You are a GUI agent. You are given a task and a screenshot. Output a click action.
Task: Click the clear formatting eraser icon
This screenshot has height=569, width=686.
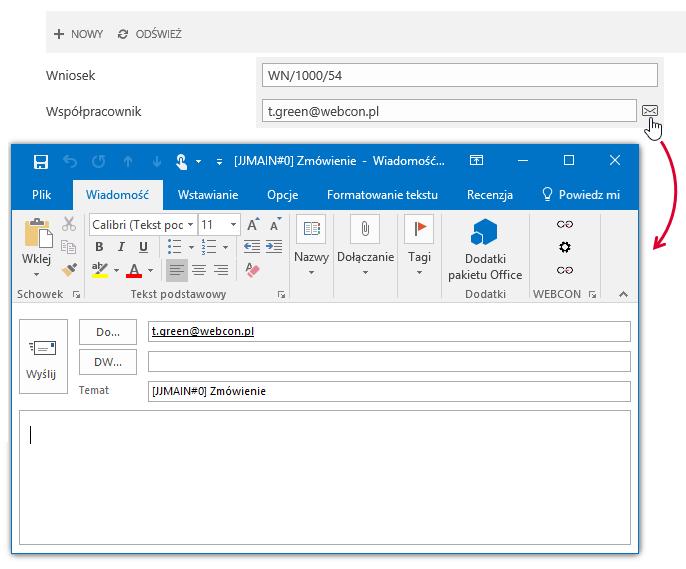click(252, 270)
